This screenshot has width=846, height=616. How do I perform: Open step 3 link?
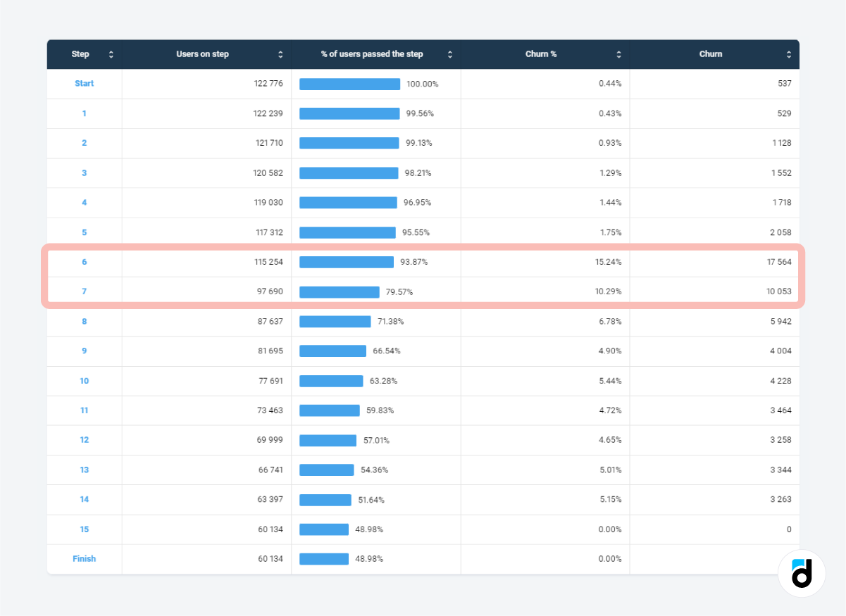[84, 173]
